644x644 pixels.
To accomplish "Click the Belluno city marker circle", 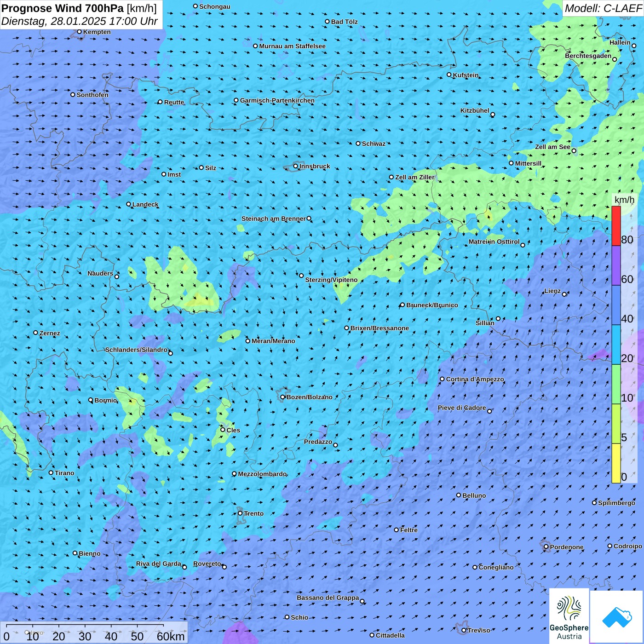I will point(459,495).
